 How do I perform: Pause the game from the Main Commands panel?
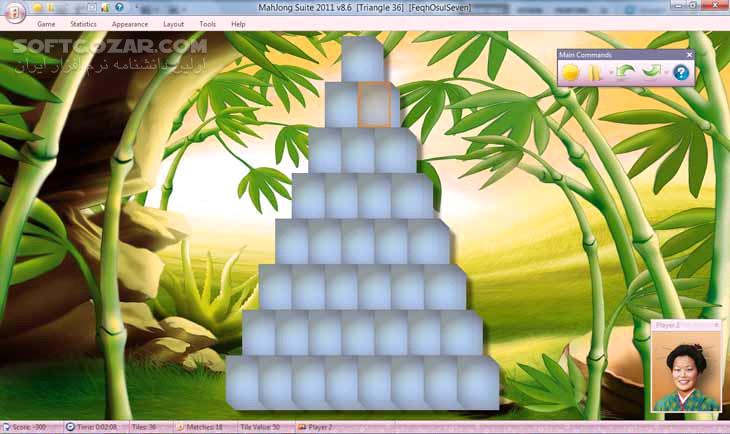point(595,73)
